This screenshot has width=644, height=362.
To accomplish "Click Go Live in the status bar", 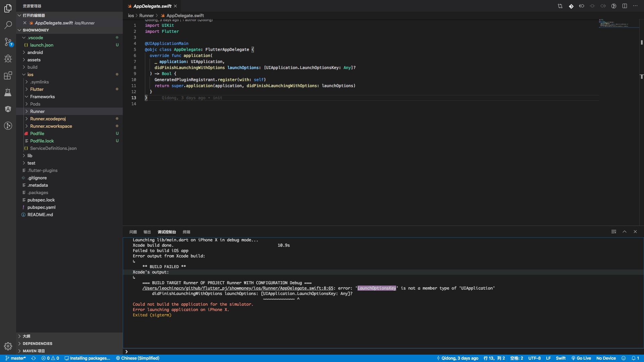I will pos(581,358).
